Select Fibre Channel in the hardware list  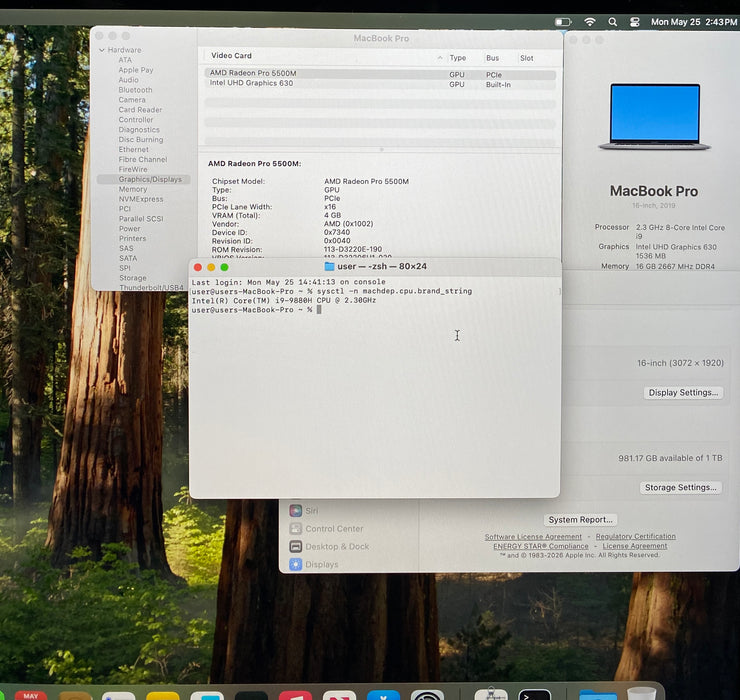[x=143, y=159]
